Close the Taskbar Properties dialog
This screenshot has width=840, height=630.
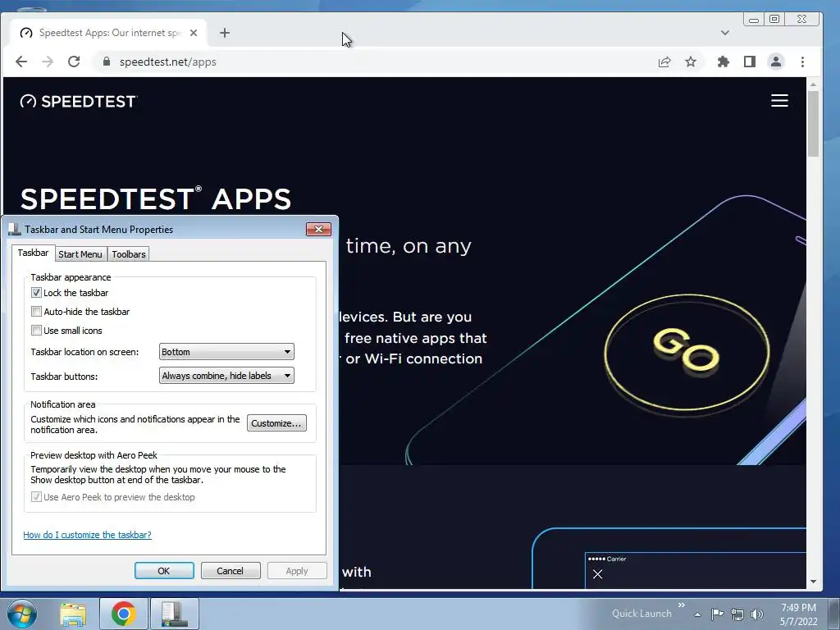tap(319, 230)
